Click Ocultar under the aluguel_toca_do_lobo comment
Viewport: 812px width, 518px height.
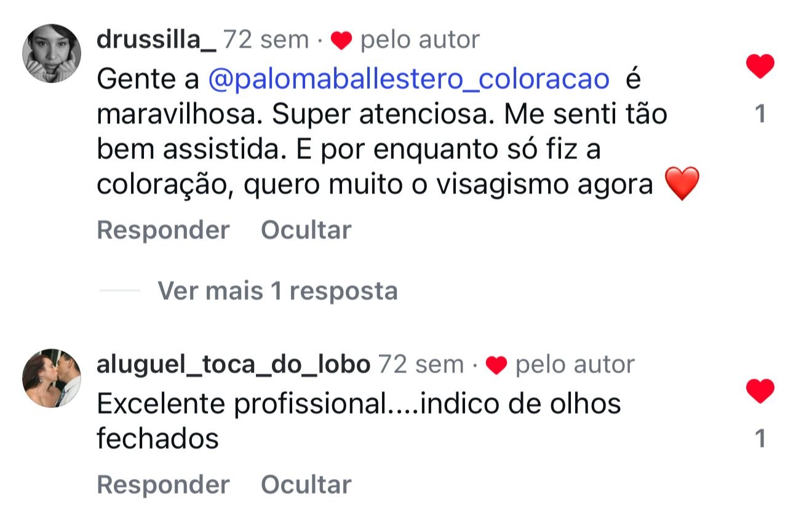(x=306, y=485)
